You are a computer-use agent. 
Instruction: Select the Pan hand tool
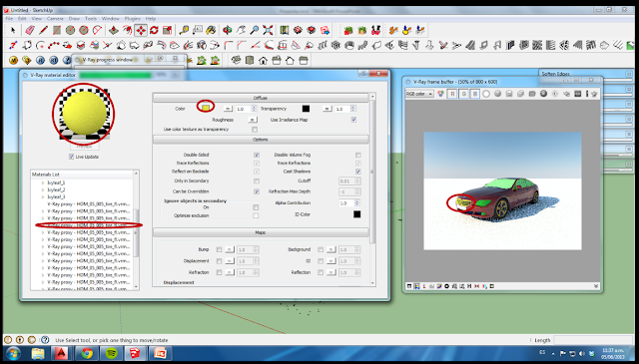(241, 30)
